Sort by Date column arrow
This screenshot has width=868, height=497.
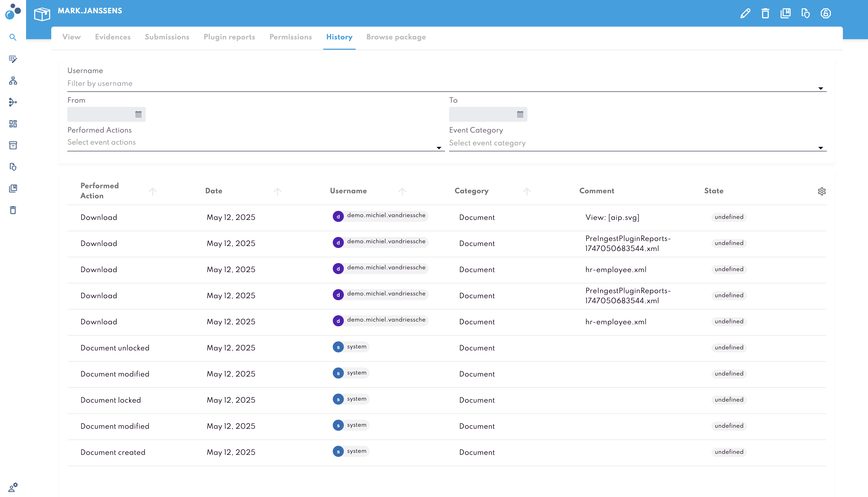[278, 191]
